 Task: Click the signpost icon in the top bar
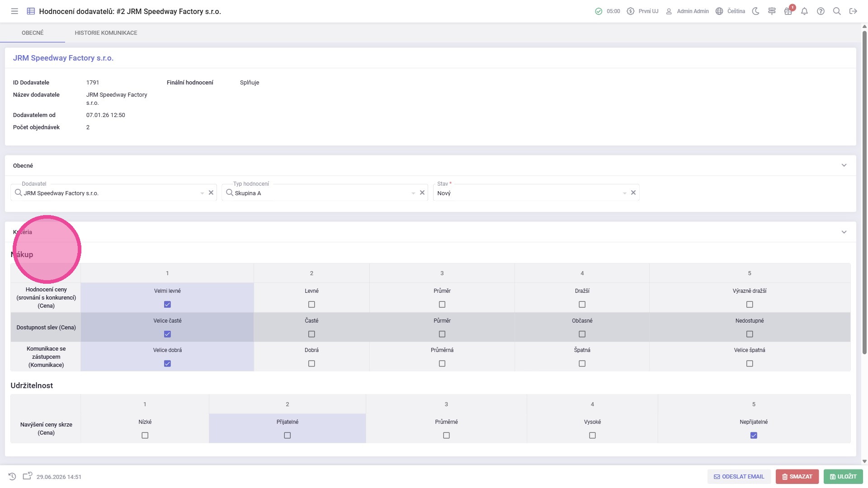(x=772, y=11)
